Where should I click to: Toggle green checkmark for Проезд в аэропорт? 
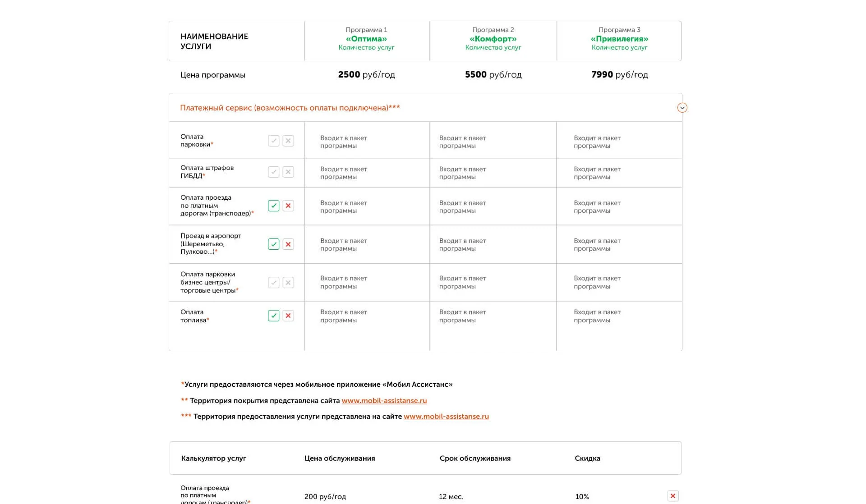pyautogui.click(x=273, y=244)
